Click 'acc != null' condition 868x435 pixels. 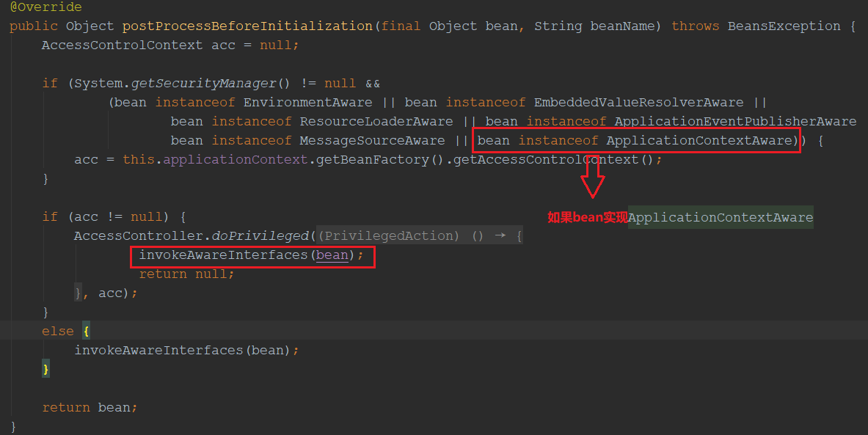click(118, 217)
